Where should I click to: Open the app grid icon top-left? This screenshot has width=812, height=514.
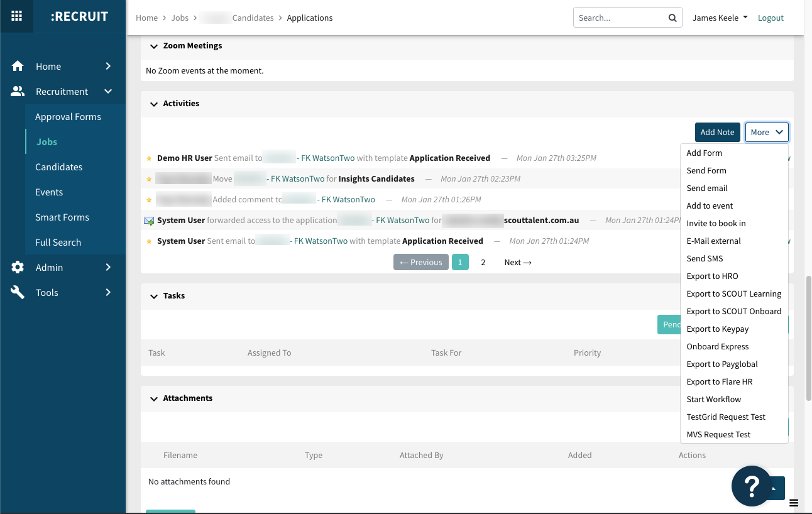(16, 16)
